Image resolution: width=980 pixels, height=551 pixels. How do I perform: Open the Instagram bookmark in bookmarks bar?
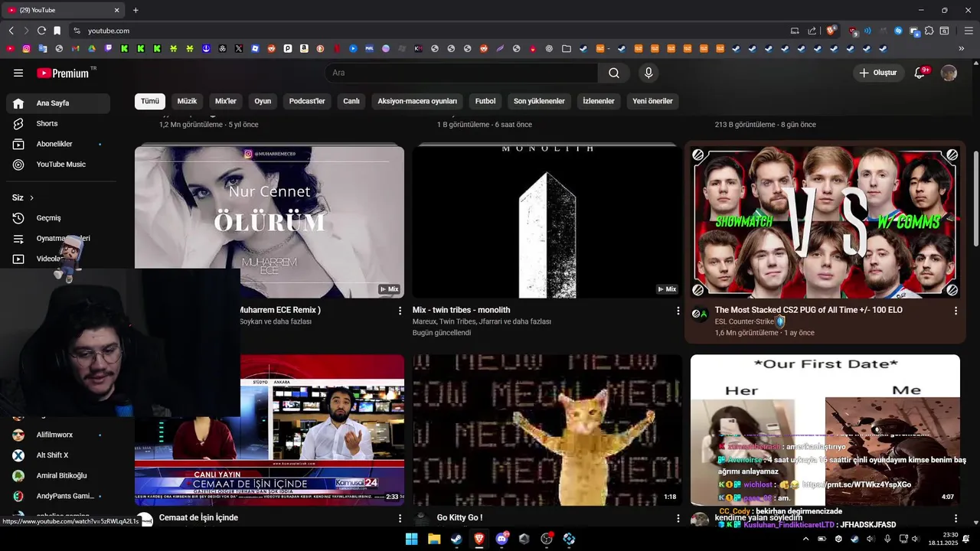coord(27,48)
